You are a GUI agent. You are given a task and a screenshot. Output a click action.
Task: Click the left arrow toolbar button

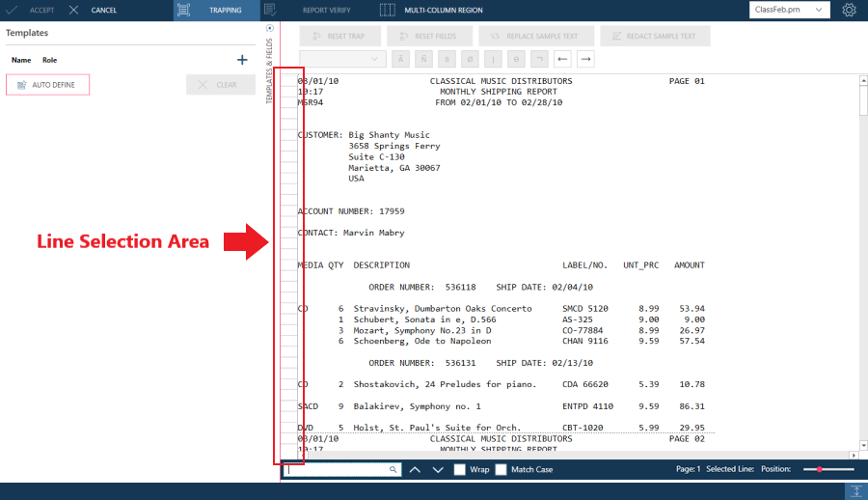563,59
